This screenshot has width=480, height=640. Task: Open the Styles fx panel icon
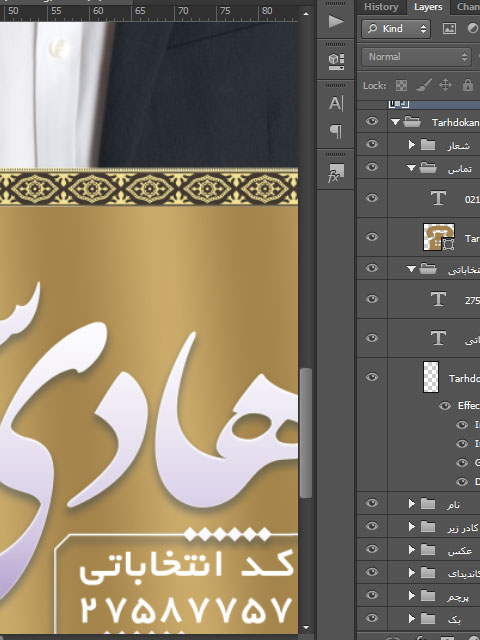(x=336, y=173)
